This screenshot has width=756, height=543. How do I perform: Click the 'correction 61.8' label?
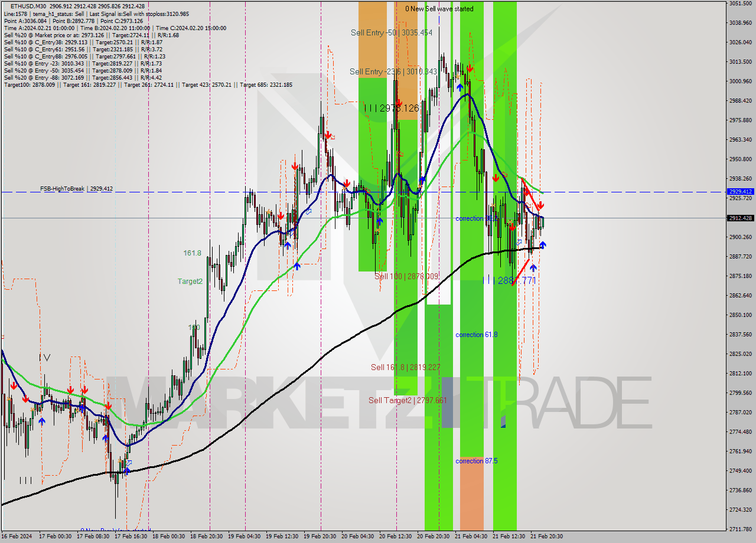[477, 335]
